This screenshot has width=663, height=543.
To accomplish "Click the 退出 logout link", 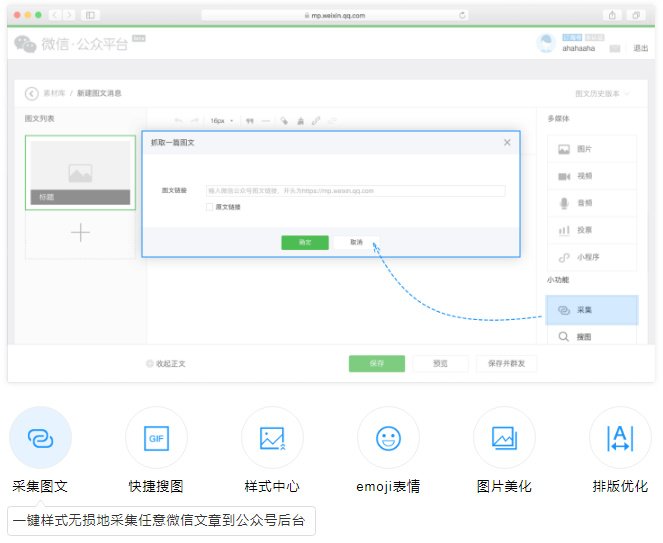I will point(640,48).
